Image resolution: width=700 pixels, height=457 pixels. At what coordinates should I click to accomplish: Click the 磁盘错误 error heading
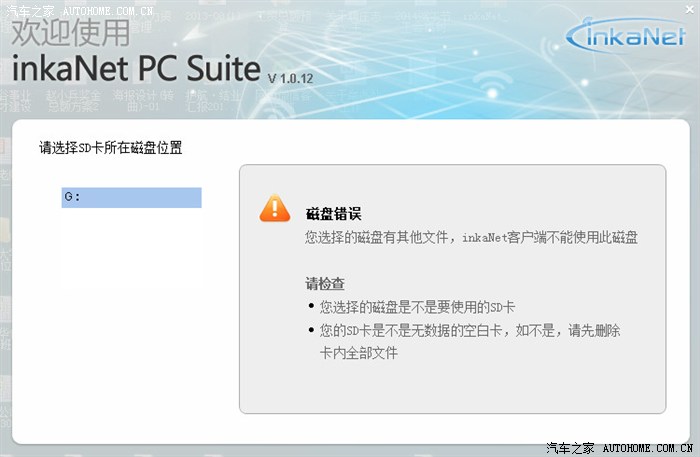pos(333,214)
